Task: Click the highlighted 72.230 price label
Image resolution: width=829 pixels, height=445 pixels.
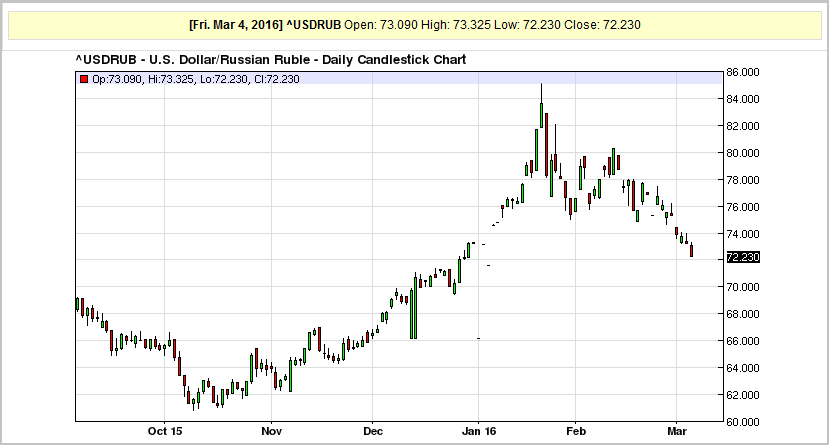Action: click(743, 257)
